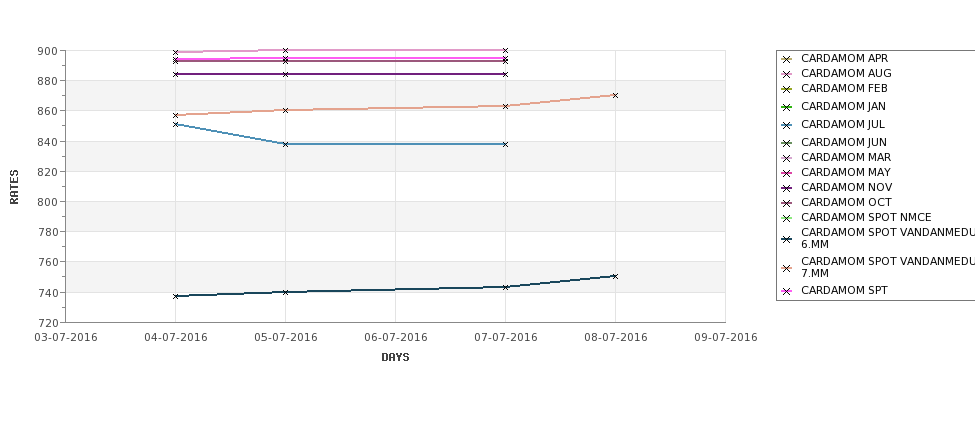Click the 06-07-2016 date axis label
The height and width of the screenshot is (429, 975).
(395, 337)
